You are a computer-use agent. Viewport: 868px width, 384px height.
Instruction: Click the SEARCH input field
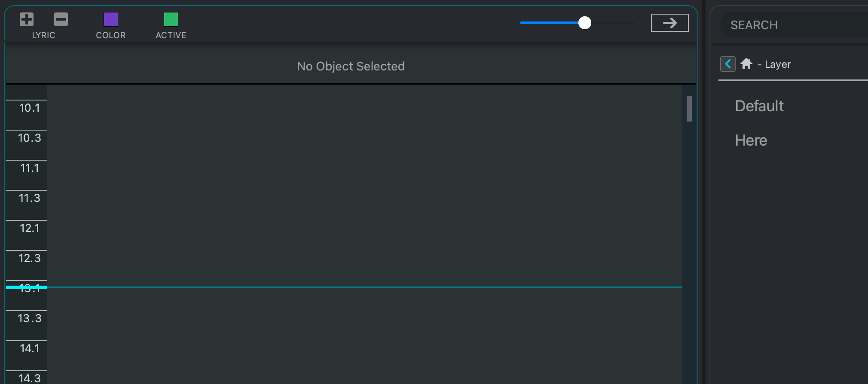click(x=795, y=25)
